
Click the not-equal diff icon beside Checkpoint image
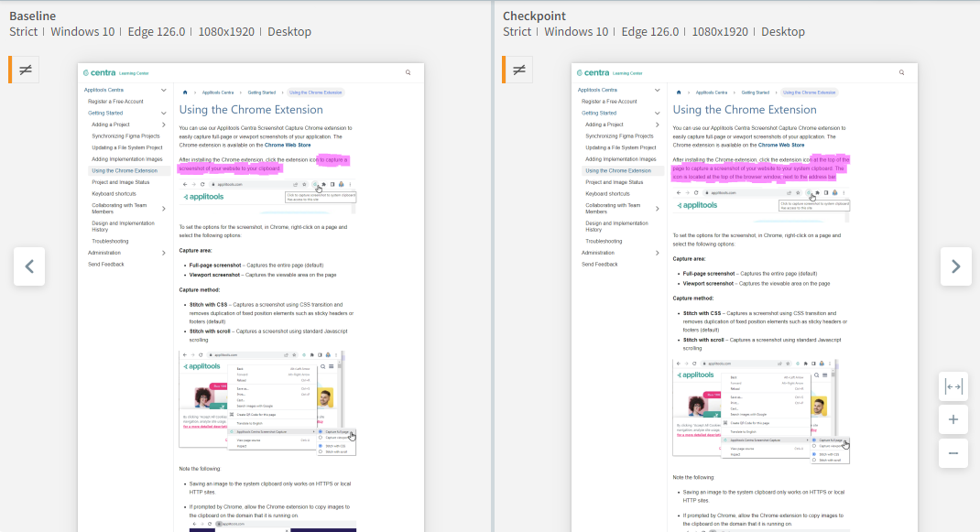pyautogui.click(x=519, y=70)
